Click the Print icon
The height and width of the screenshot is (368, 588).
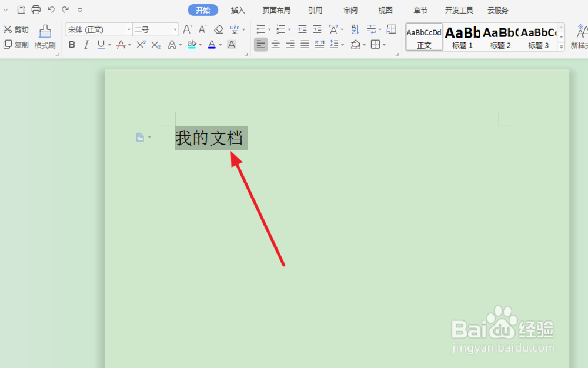click(x=36, y=10)
